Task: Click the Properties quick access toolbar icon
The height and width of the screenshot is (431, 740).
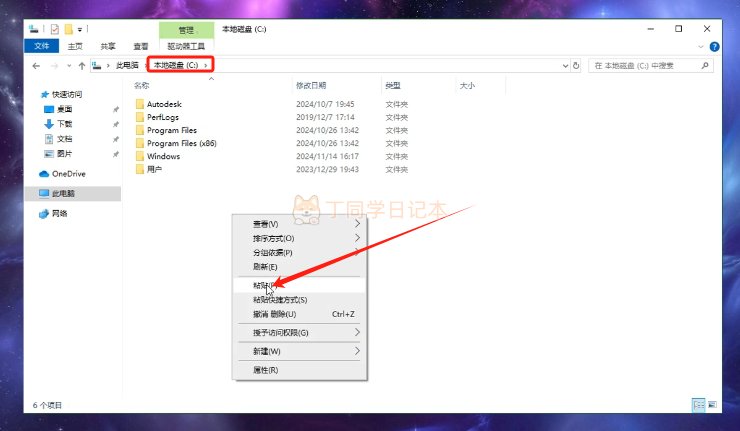Action: [55, 29]
